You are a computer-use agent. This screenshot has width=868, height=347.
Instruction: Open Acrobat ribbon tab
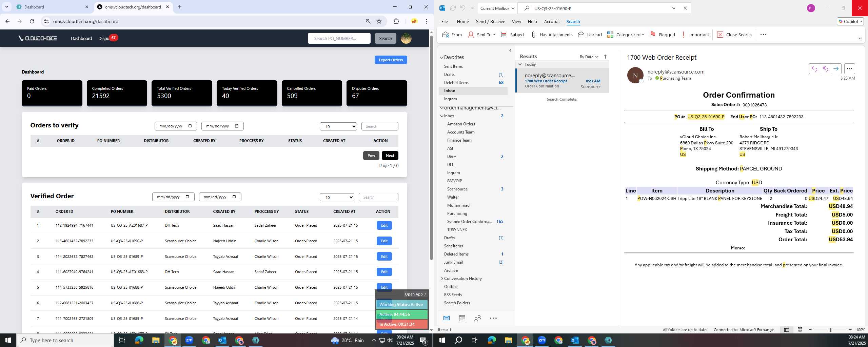tap(552, 21)
